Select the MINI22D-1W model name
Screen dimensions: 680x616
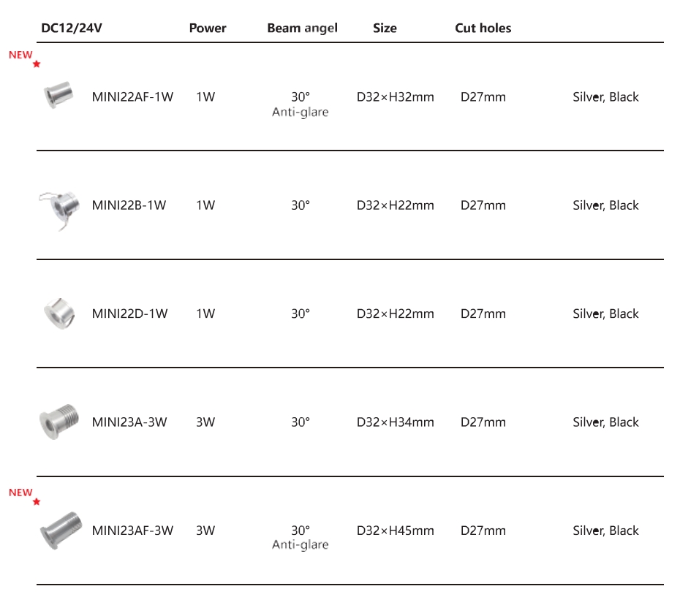(x=129, y=313)
